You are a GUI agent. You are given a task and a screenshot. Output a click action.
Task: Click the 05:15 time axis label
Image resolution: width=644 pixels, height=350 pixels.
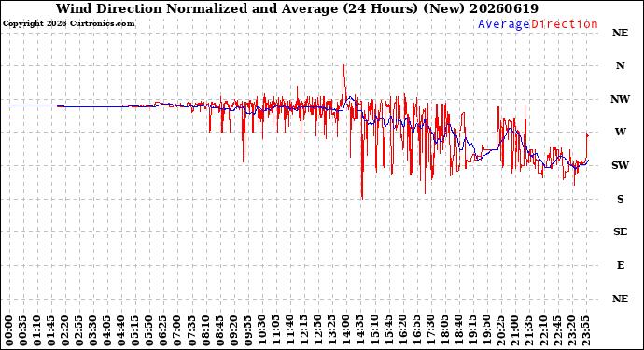135,331
